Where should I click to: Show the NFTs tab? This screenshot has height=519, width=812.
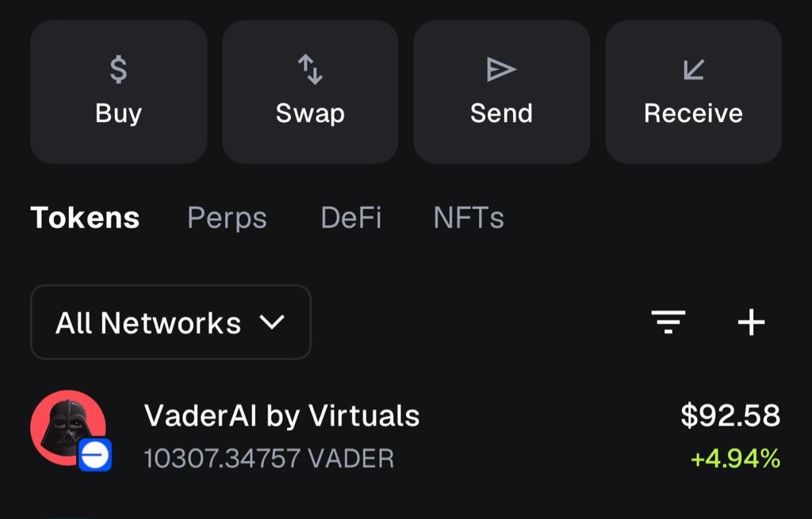pos(469,218)
